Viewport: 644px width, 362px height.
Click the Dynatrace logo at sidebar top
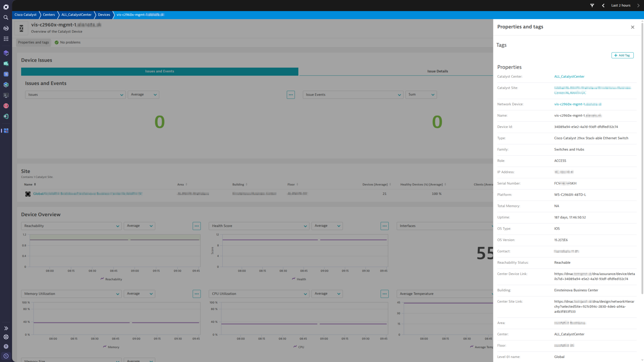point(6,7)
